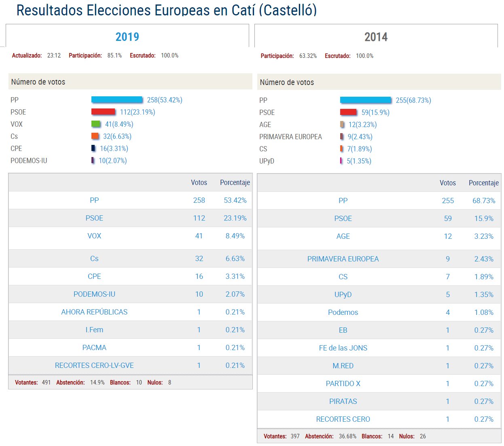
Task: Click the 2014 Porcentaje column header
Action: (x=484, y=183)
